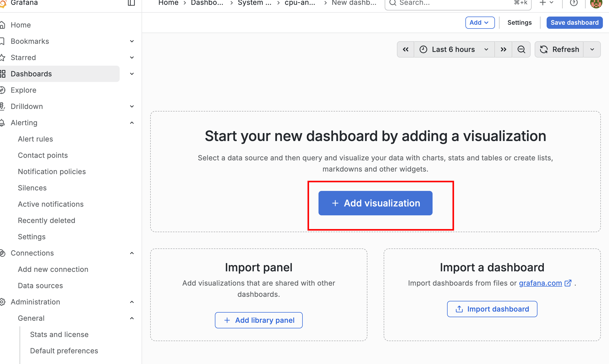Shift time range forward with double-right arrows
This screenshot has width=609, height=364.
coord(503,49)
